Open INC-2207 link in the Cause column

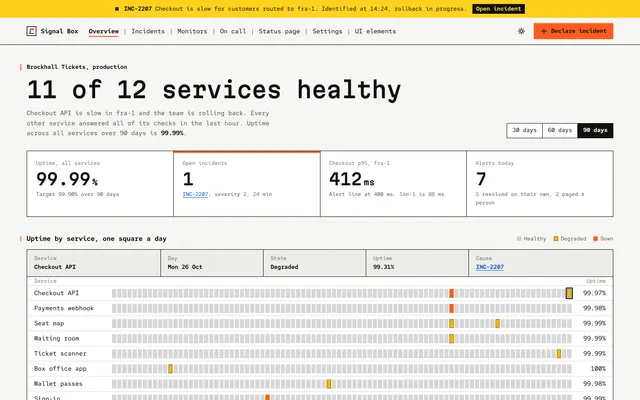pos(490,267)
